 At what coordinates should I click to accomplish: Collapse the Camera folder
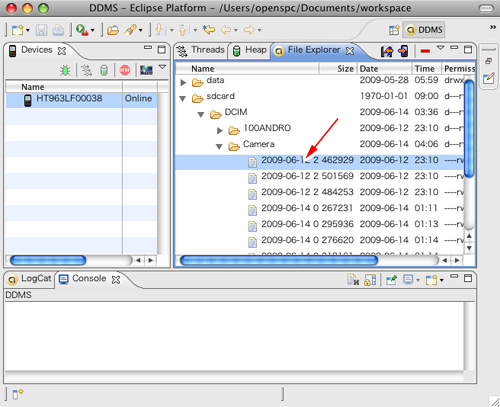coord(219,147)
